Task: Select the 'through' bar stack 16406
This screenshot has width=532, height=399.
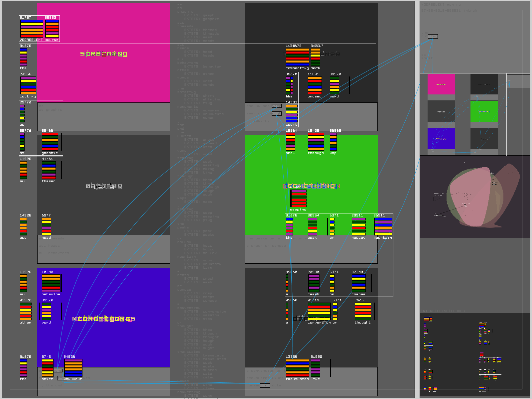Action: (316, 142)
